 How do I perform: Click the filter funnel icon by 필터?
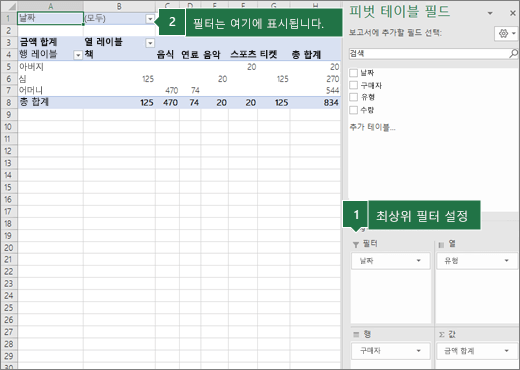click(x=356, y=245)
